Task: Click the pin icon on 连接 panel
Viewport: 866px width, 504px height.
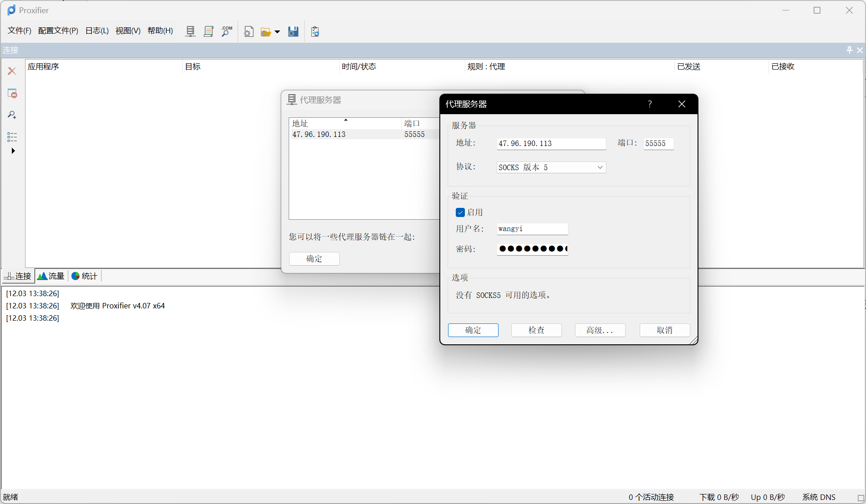Action: point(849,50)
